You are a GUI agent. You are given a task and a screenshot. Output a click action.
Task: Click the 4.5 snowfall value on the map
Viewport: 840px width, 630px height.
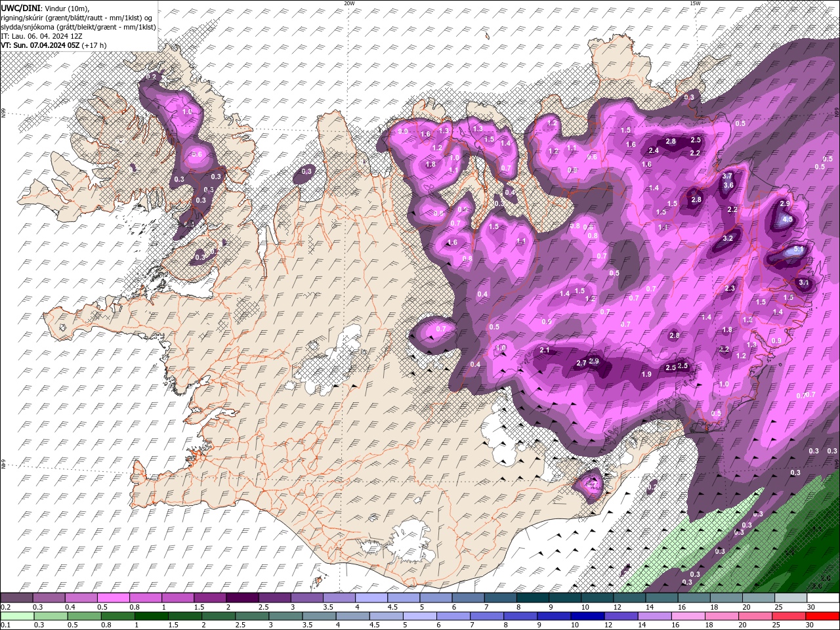(788, 219)
